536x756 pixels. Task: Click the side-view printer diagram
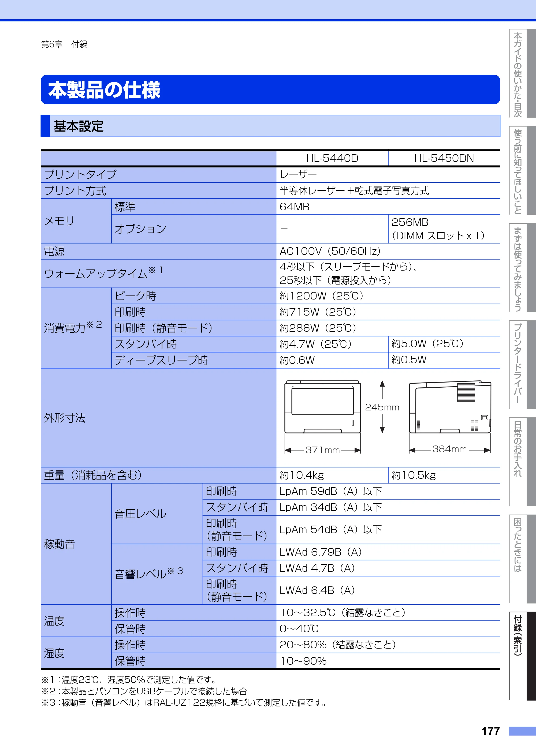[450, 407]
